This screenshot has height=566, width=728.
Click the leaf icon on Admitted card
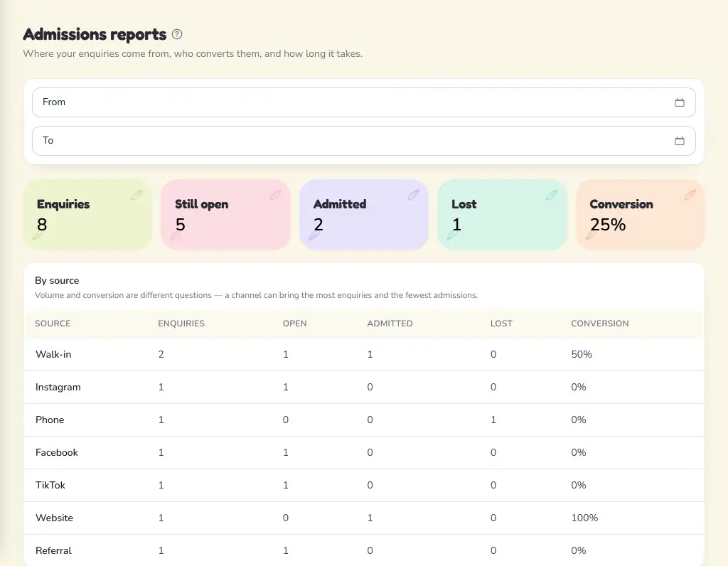pos(413,195)
